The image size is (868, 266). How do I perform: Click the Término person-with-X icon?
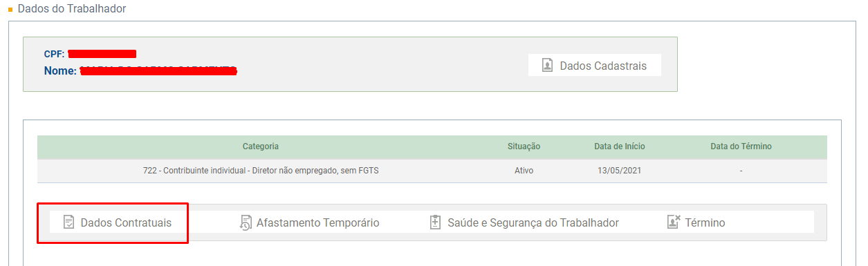pyautogui.click(x=674, y=222)
